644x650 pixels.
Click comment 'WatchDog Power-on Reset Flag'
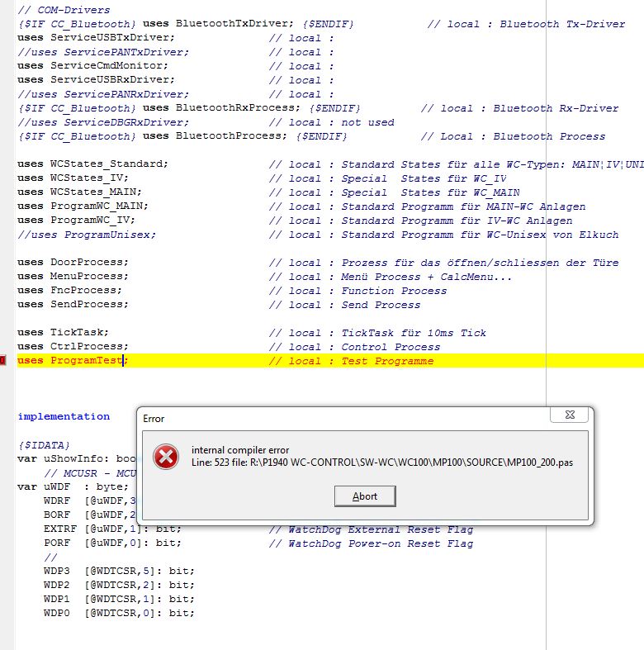tap(381, 544)
